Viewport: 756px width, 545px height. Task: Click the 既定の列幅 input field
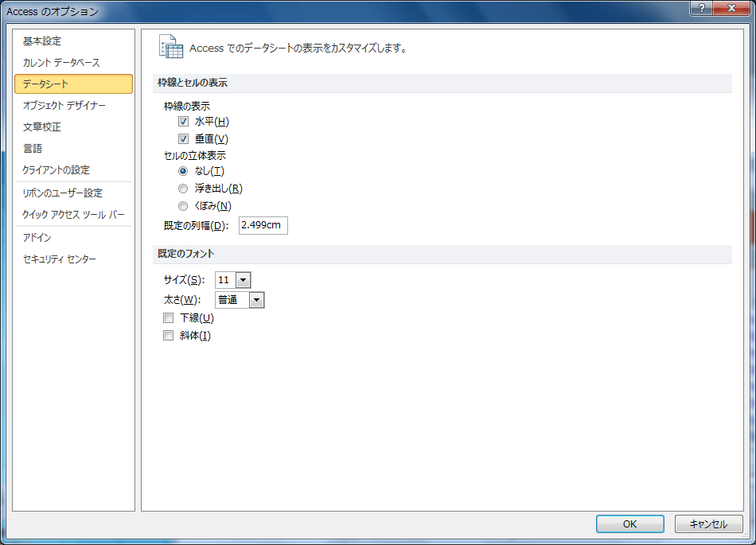pos(263,225)
